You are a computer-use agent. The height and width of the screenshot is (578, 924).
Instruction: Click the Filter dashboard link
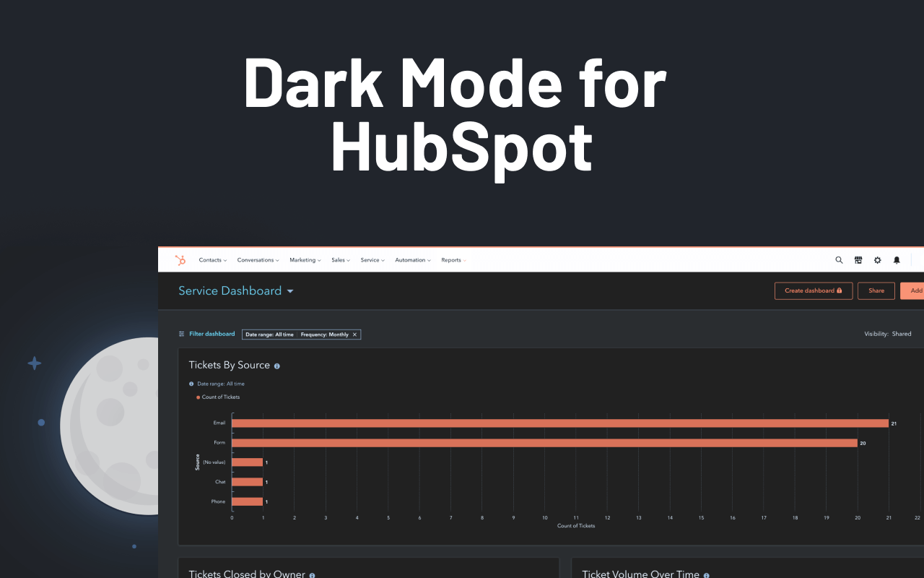[212, 334]
